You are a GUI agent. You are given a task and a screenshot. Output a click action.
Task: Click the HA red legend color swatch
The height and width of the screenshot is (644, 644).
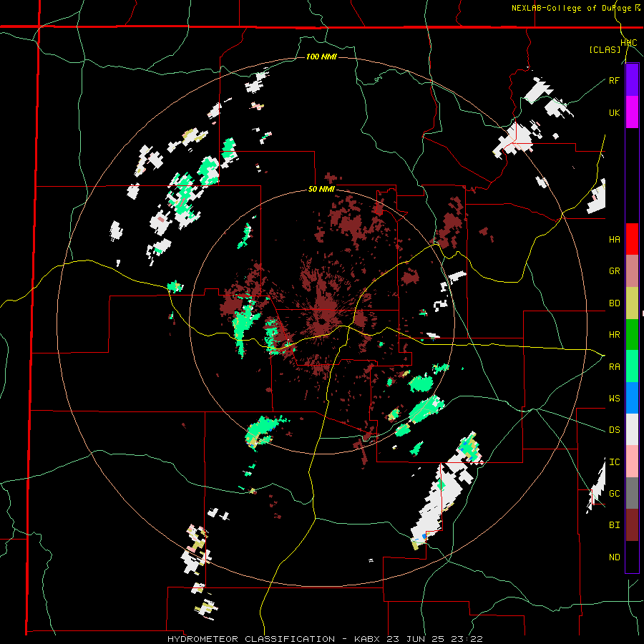click(632, 239)
